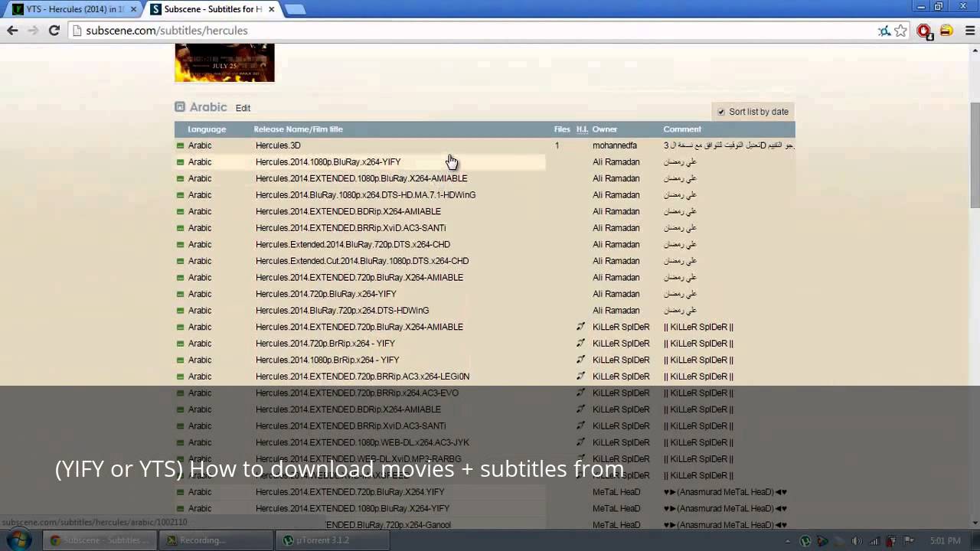The image size is (980, 551).
Task: Click the Comment column header
Action: tap(682, 129)
